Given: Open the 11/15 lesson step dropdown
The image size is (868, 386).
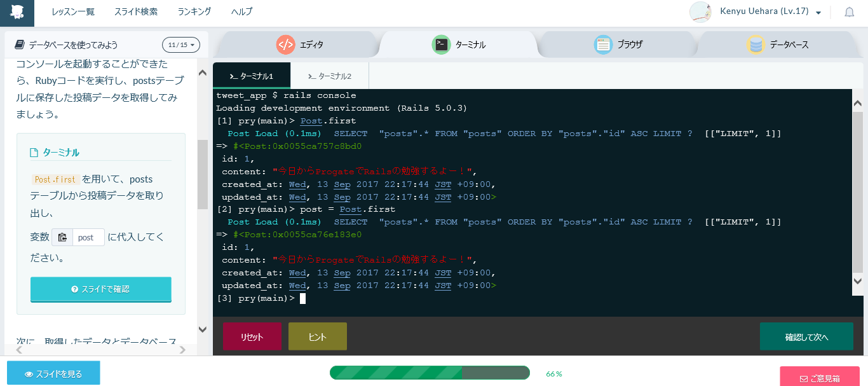Looking at the screenshot, I should (x=181, y=45).
